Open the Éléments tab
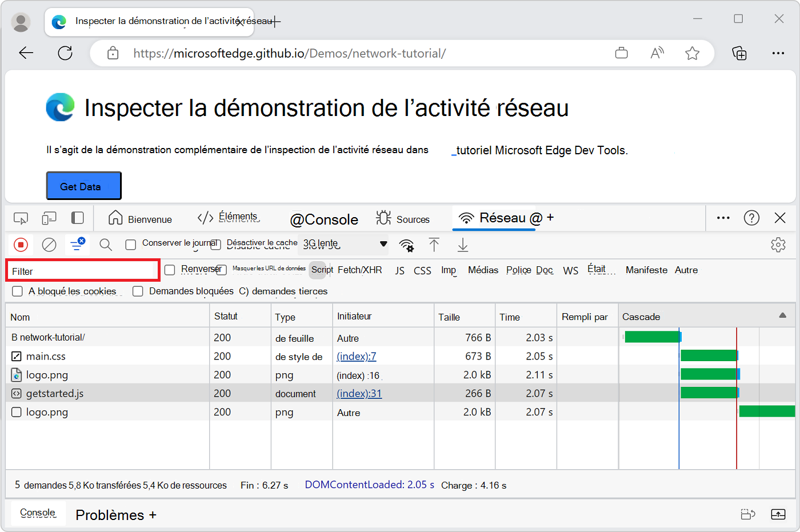Viewport: 800px width, 532px height. coord(229,217)
